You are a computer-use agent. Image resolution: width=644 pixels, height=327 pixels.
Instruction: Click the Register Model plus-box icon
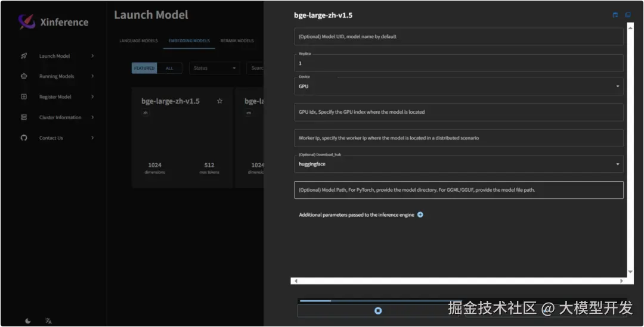coord(24,96)
